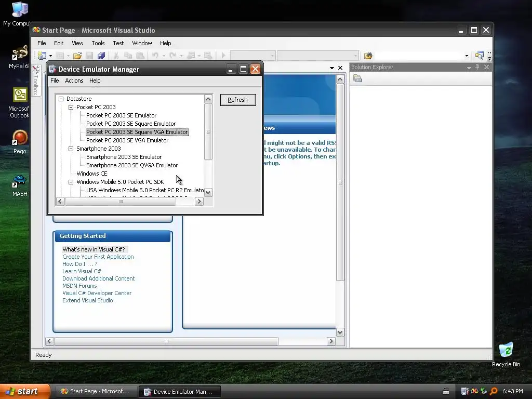The height and width of the screenshot is (399, 532).
Task: Open the Extend Visual Studio link
Action: click(87, 301)
